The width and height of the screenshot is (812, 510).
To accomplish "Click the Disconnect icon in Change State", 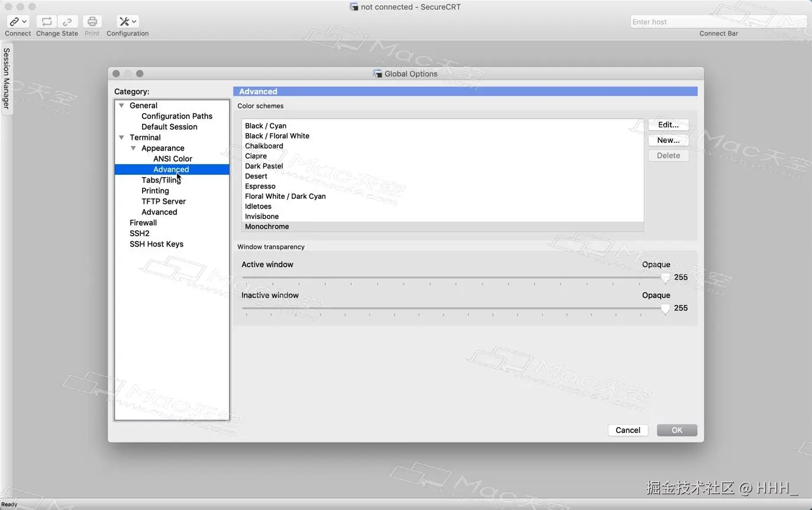I will click(x=67, y=21).
